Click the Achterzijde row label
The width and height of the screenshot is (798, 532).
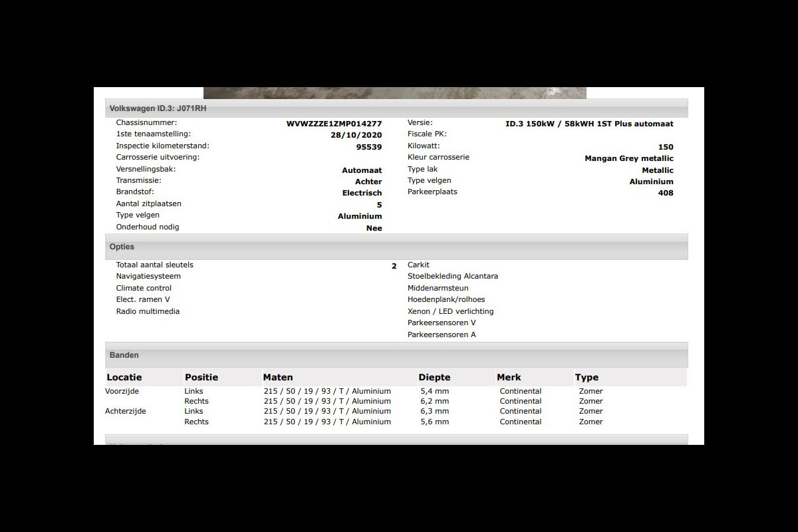126,411
